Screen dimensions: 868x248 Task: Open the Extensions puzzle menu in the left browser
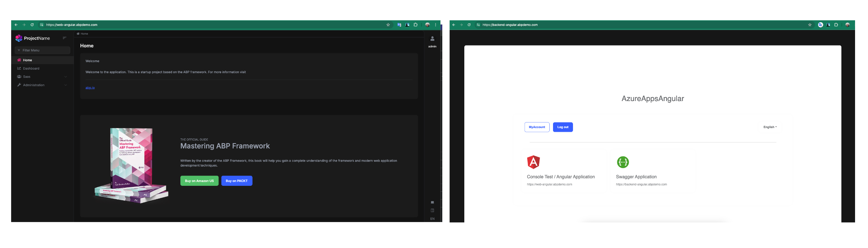click(x=416, y=25)
